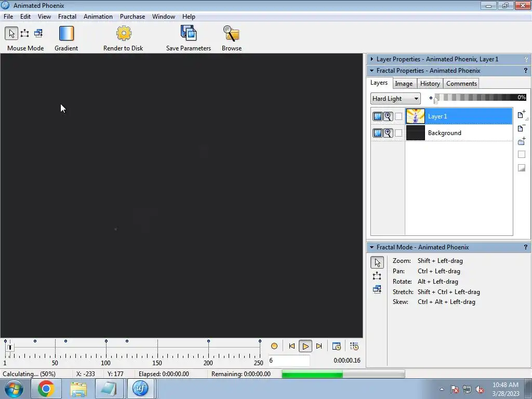The width and height of the screenshot is (532, 399).
Task: Delete the layer with the page-minus icon
Action: [522, 128]
